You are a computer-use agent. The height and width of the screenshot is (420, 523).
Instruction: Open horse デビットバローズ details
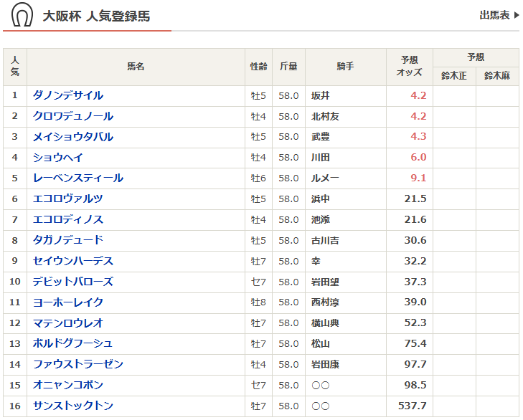point(72,282)
